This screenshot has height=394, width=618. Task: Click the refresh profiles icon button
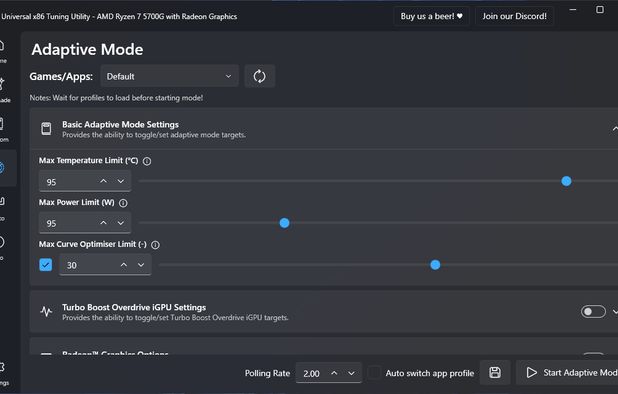259,76
